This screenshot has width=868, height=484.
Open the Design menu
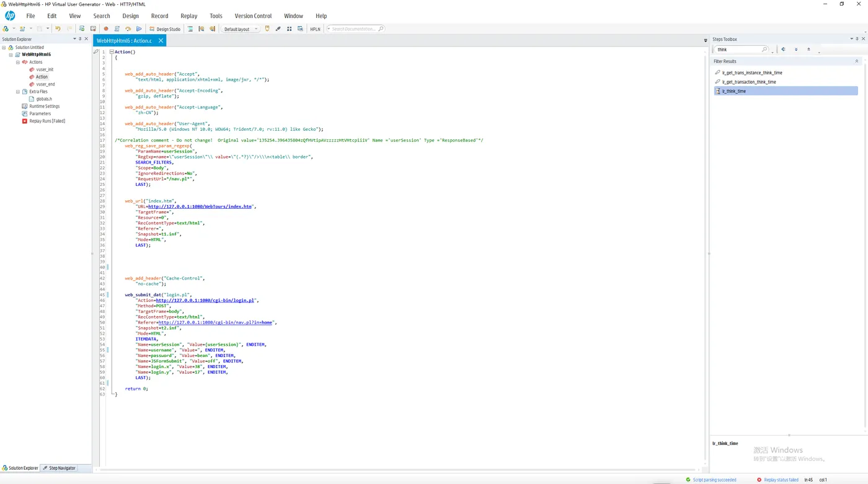point(131,16)
